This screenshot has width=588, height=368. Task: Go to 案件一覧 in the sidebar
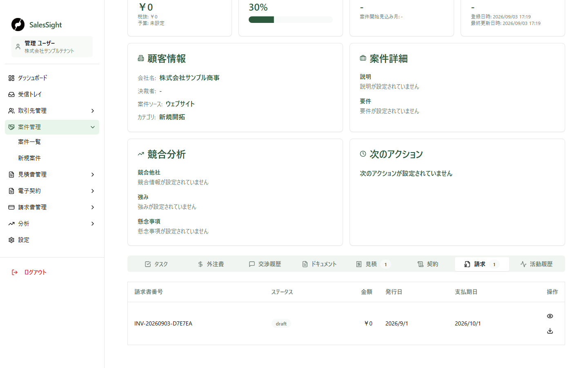tap(29, 142)
